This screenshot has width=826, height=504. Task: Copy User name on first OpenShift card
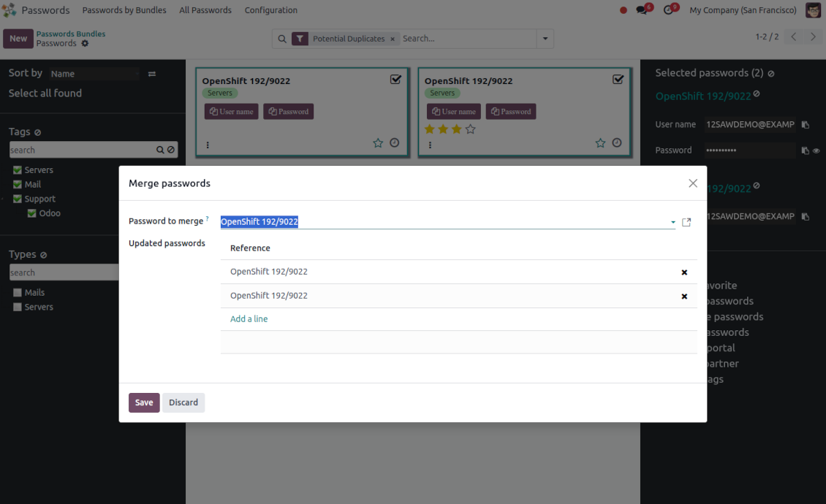click(231, 112)
